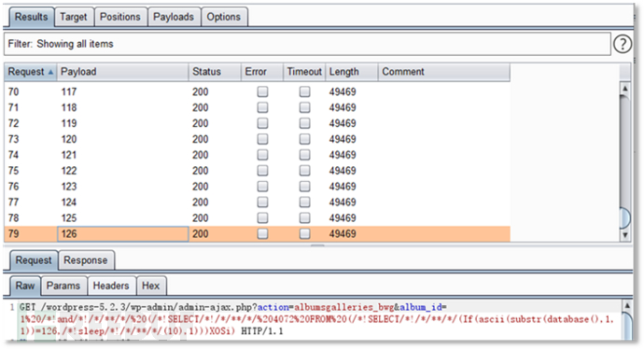
Task: Show the Headers request view
Action: [x=111, y=286]
